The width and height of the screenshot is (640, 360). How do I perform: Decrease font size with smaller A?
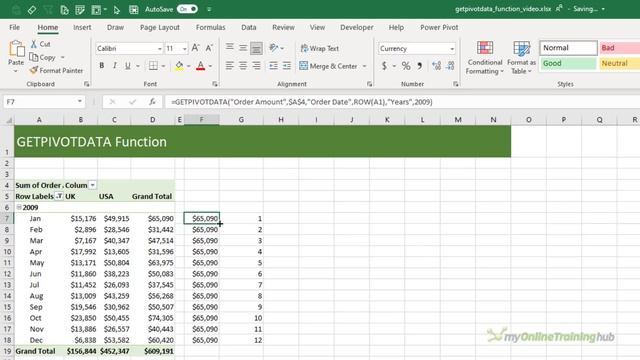coord(209,48)
